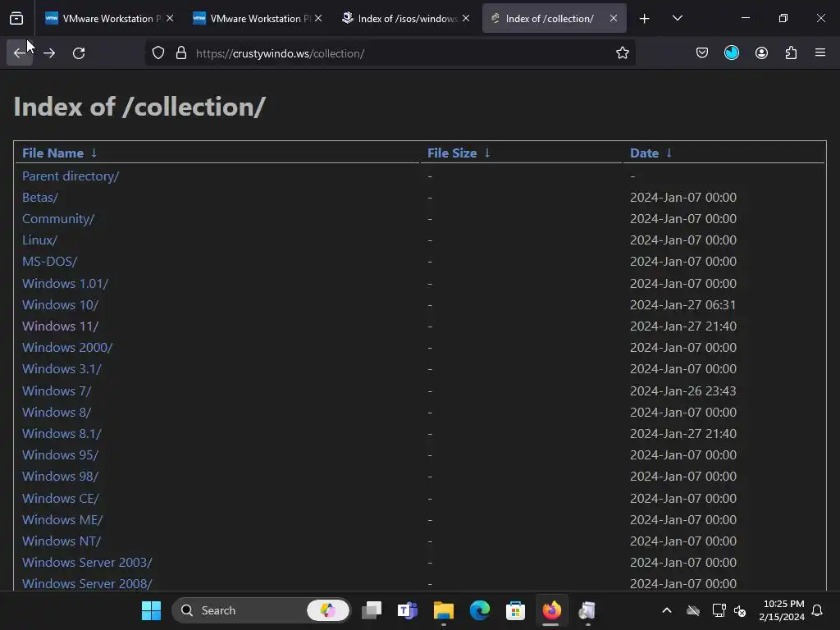Click the File Name descending arrow
This screenshot has height=630, width=840.
(94, 153)
